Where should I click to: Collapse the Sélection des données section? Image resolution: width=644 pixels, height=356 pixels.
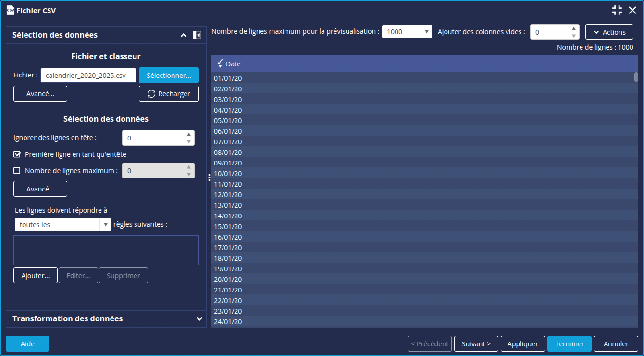point(183,35)
